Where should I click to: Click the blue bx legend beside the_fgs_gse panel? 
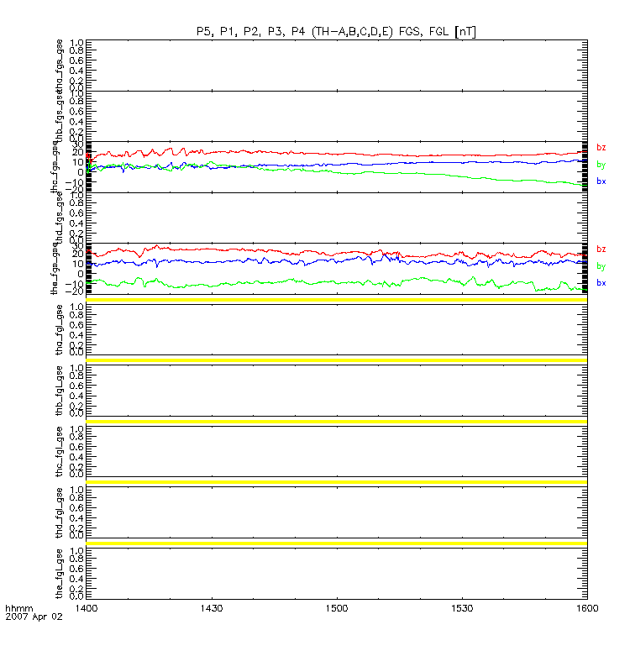pyautogui.click(x=601, y=283)
